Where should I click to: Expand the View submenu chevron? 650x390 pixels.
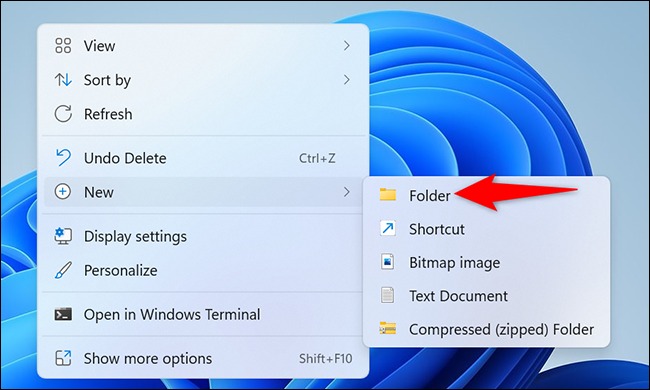[347, 46]
